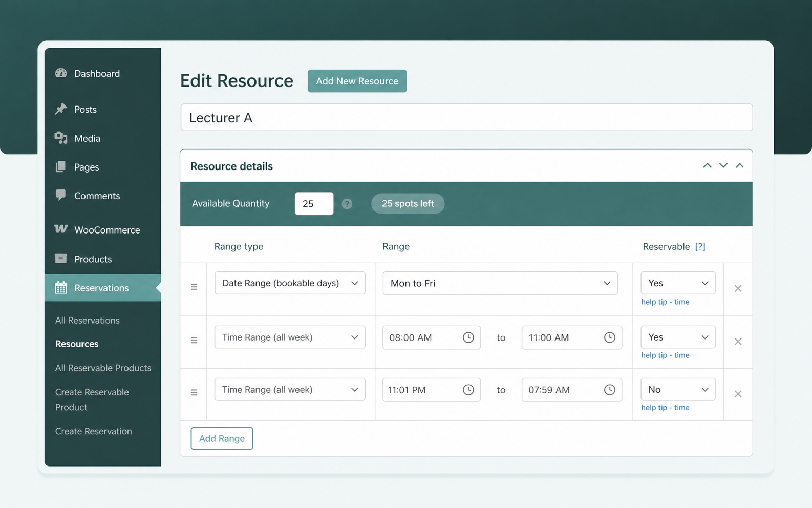The height and width of the screenshot is (508, 812).
Task: Open the Media menu item
Action: [102, 138]
